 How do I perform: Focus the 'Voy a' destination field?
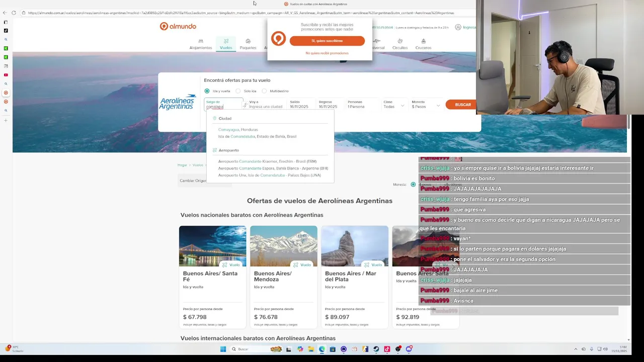point(267,105)
